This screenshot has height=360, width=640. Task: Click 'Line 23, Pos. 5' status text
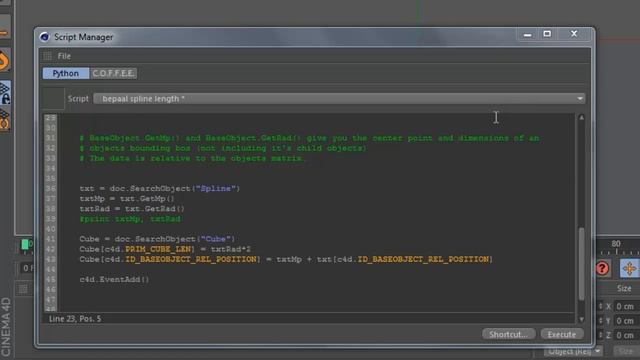[75, 319]
